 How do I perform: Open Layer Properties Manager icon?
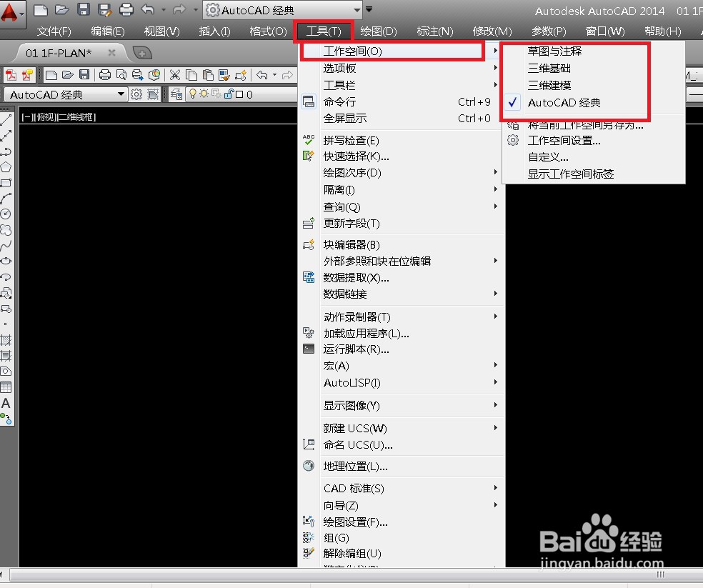(x=176, y=94)
